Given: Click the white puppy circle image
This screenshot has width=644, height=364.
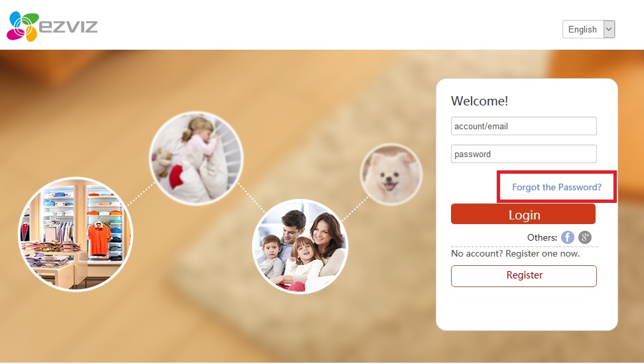Looking at the screenshot, I should coord(391,174).
